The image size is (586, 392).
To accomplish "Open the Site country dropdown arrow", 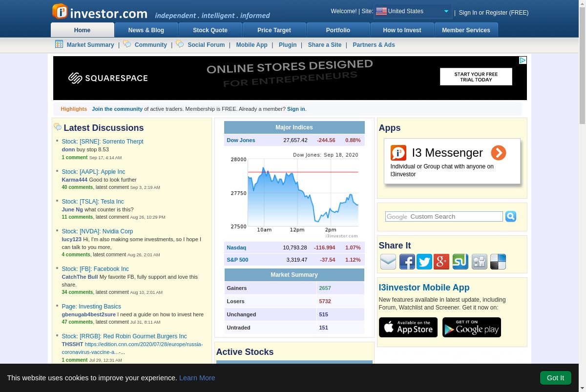I will [x=446, y=11].
